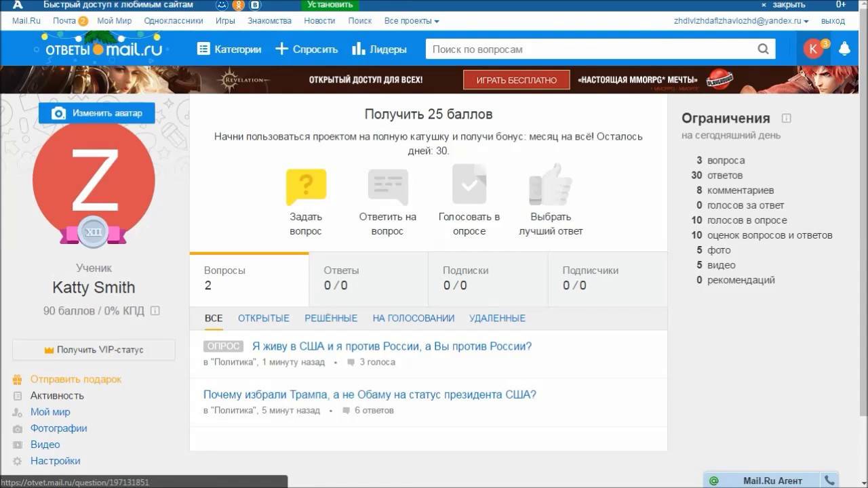The height and width of the screenshot is (488, 868).
Task: Open the Видео sidebar link
Action: [x=45, y=445]
